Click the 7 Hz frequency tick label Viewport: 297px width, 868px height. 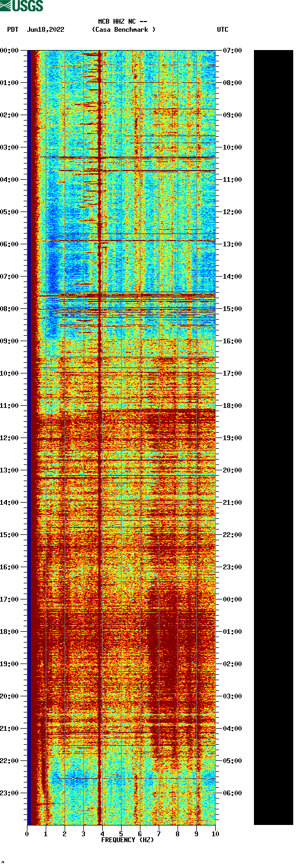[x=159, y=834]
